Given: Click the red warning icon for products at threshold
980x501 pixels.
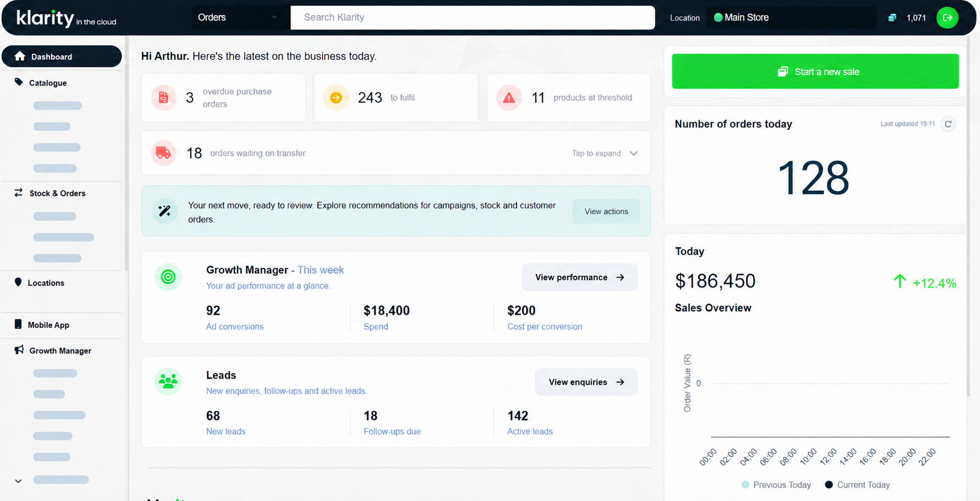Looking at the screenshot, I should click(509, 98).
